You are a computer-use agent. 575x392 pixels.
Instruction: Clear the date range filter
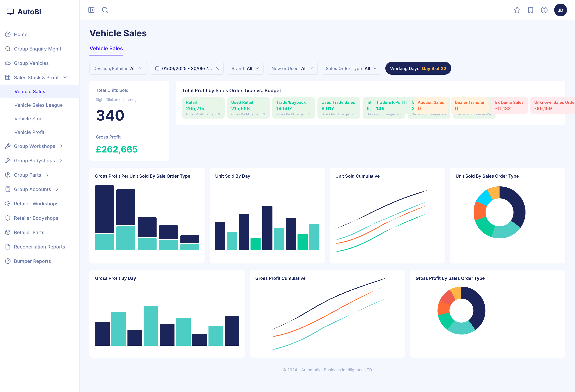(217, 68)
